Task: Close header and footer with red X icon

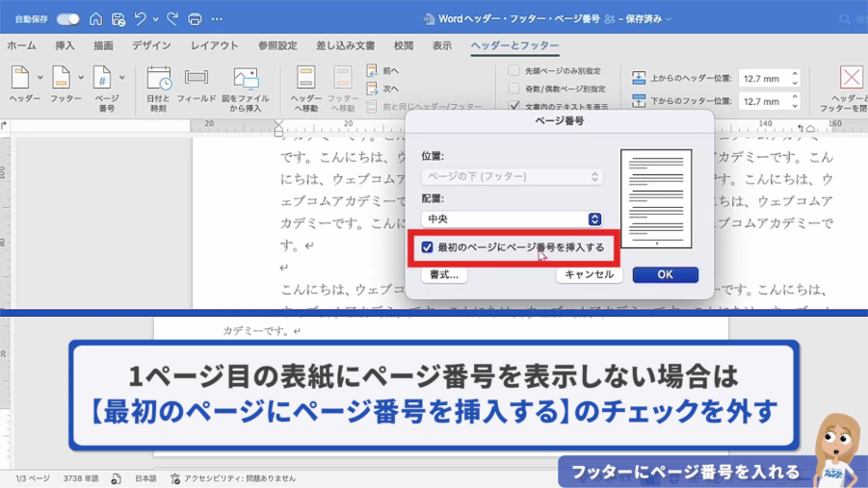Action: [x=851, y=78]
